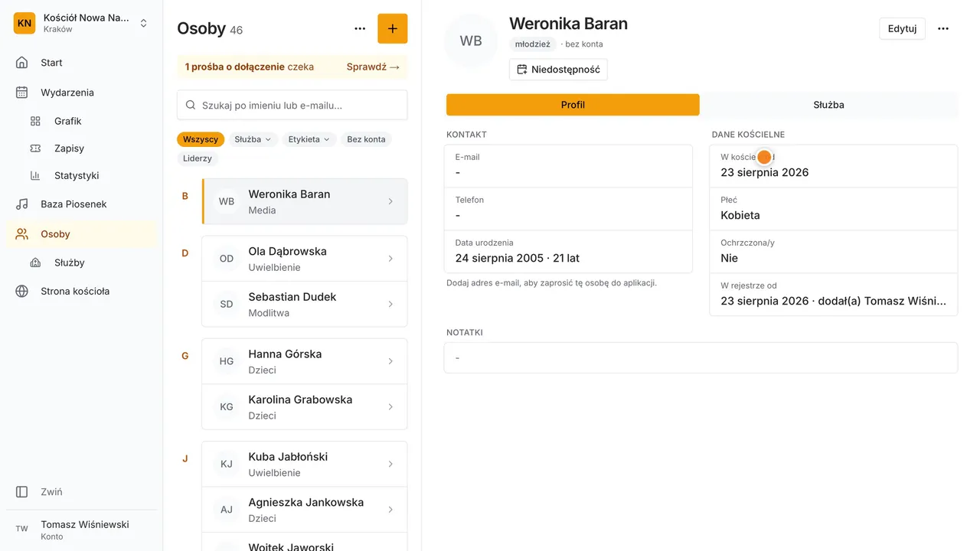Click the młodzież label tag
Screen dimensions: 980x551
[533, 44]
